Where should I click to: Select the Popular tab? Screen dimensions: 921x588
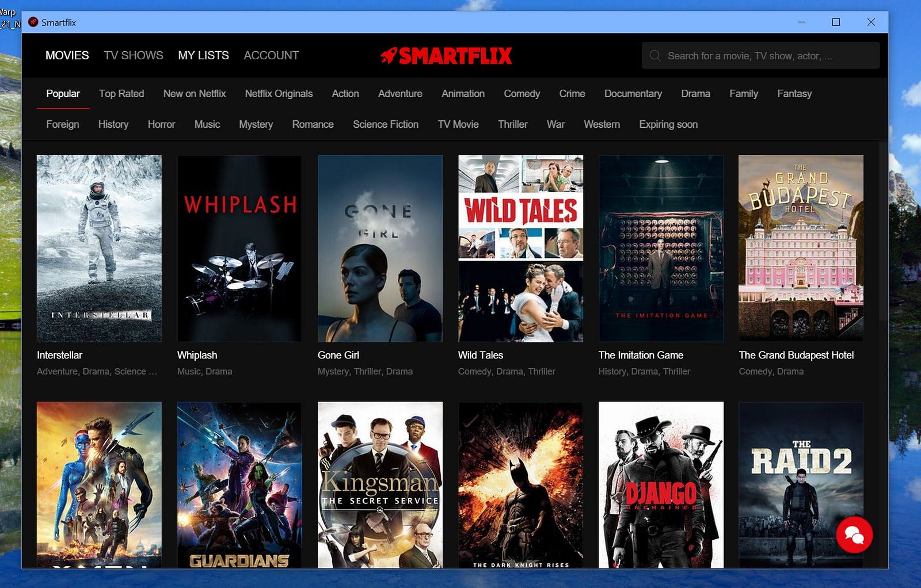coord(63,94)
